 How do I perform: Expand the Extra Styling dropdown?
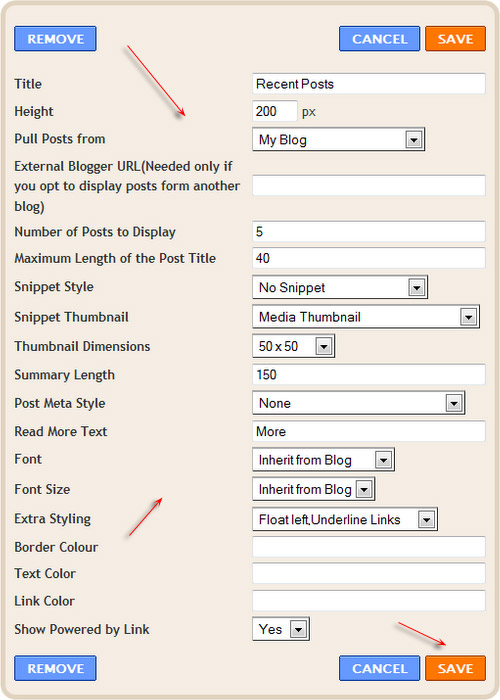pyautogui.click(x=345, y=519)
